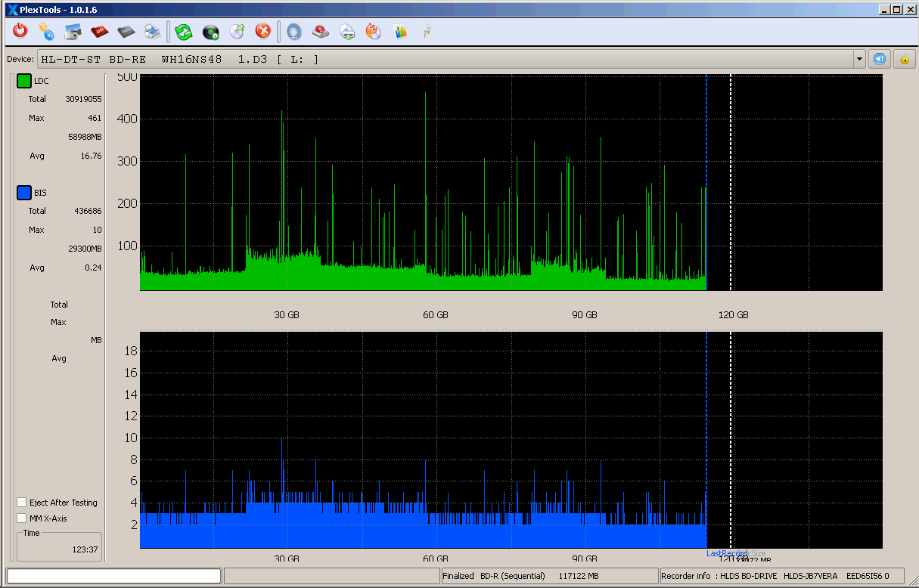Click the disc with down arrow icon

[x=347, y=32]
